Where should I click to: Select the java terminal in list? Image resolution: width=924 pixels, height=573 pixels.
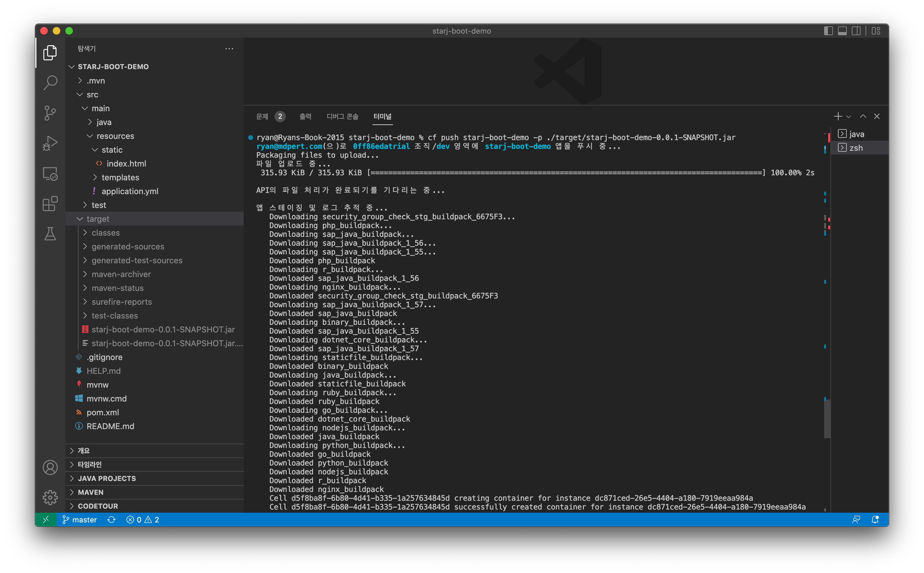coord(856,134)
